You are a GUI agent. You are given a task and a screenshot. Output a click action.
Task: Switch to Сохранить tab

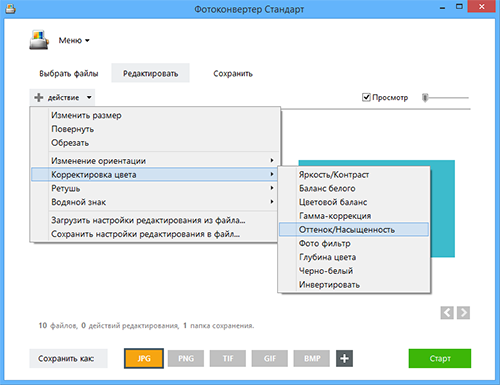233,73
